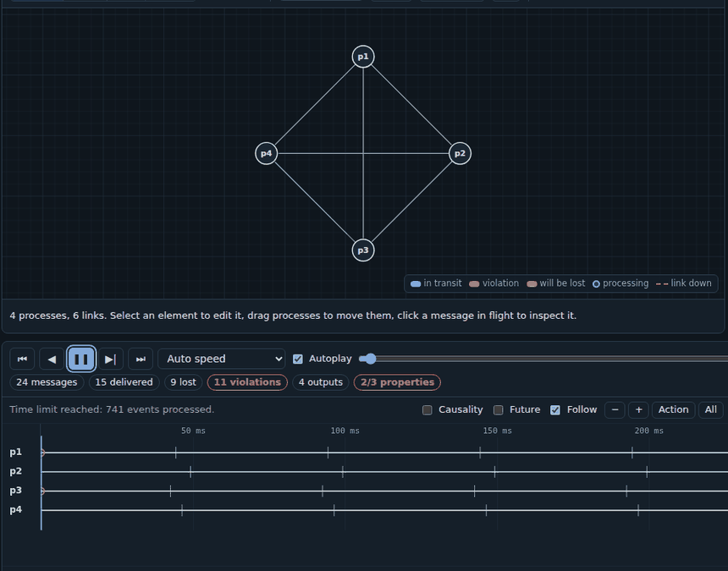Enable the Causality checkbox
Viewport: 728px width, 571px height.
(x=427, y=410)
